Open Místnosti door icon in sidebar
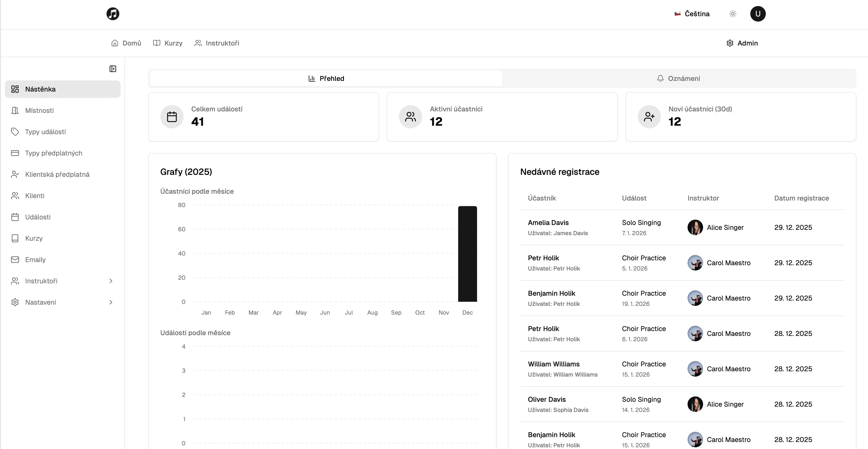868x449 pixels. (15, 110)
